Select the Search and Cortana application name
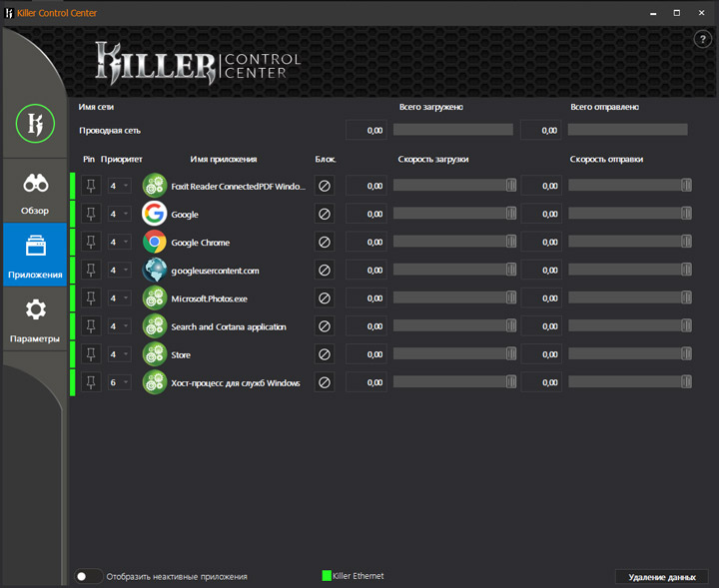Screen dimensions: 719x588 (x=229, y=326)
